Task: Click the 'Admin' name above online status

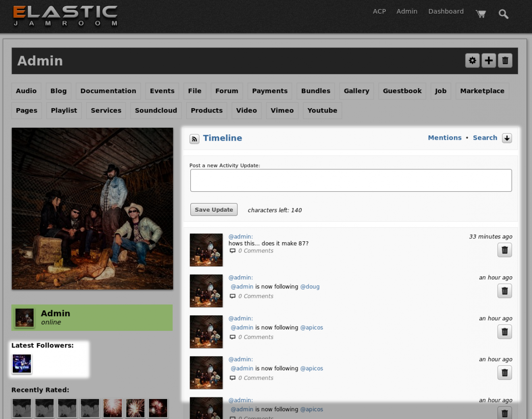Action: (55, 313)
